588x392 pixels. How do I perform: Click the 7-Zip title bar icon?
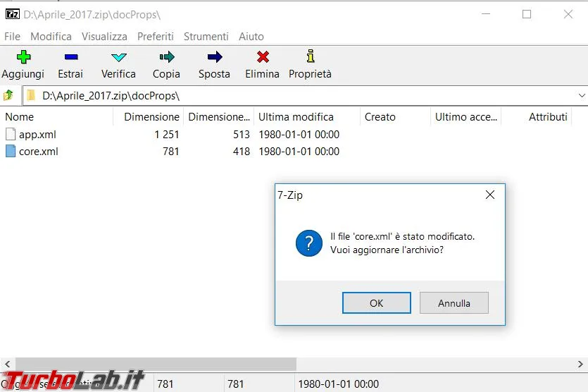[x=13, y=14]
